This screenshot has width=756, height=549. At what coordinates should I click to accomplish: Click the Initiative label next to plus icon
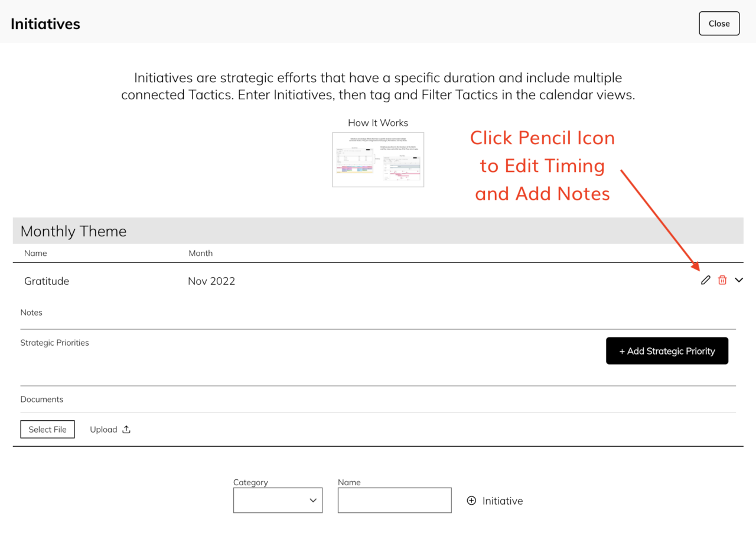click(x=502, y=501)
